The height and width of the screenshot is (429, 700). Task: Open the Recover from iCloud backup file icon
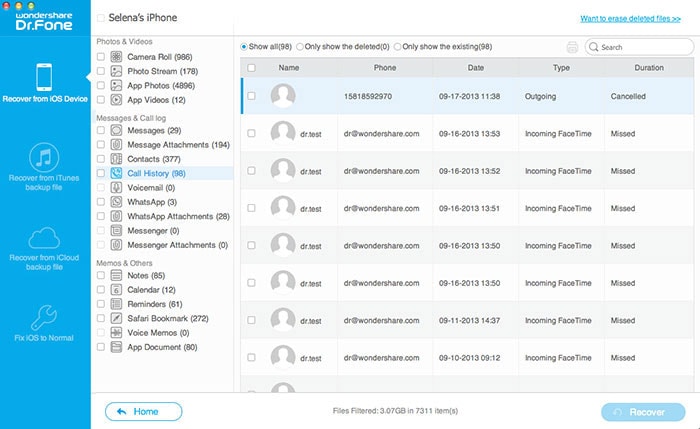pos(44,238)
